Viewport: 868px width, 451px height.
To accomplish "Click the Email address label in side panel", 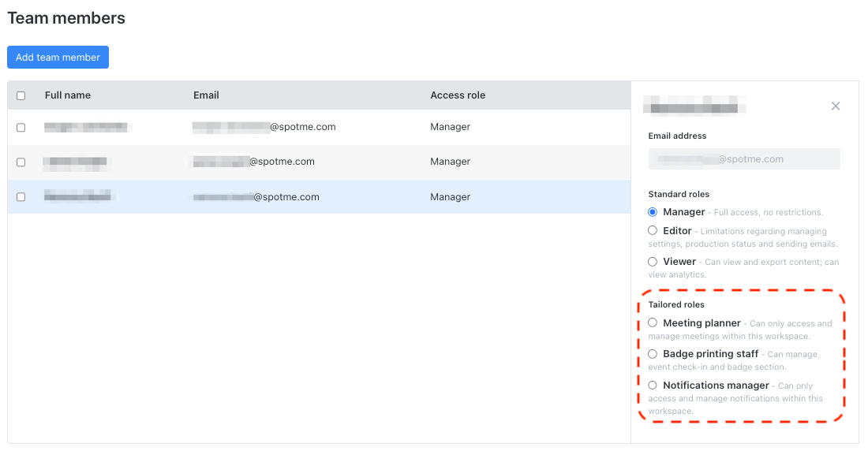I will click(678, 136).
